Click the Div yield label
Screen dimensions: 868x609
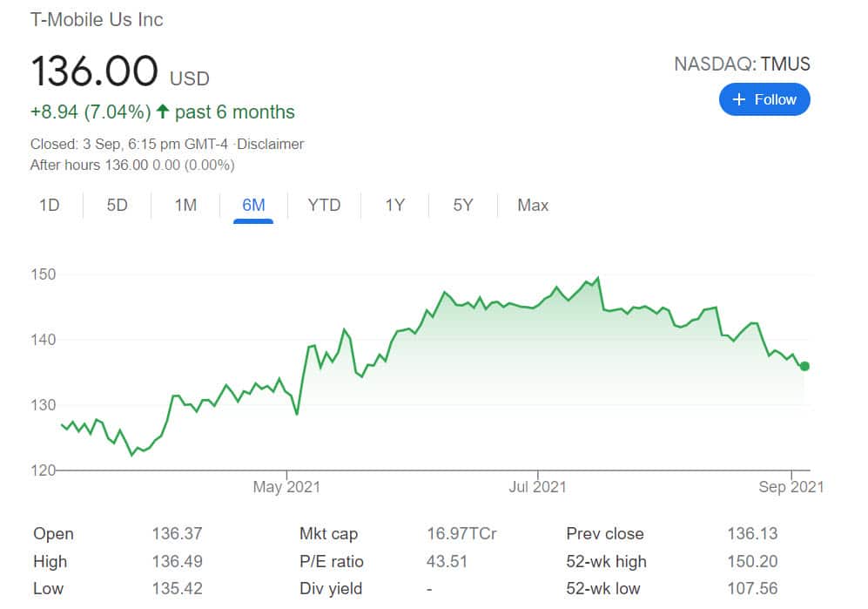tap(331, 588)
